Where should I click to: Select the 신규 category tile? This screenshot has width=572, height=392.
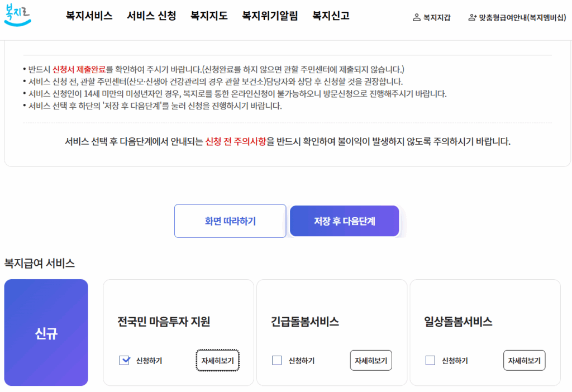click(46, 333)
